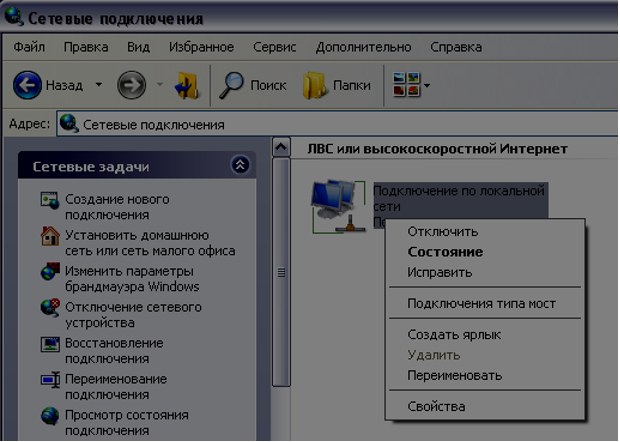Click the Forward green arrow icon

(x=131, y=85)
